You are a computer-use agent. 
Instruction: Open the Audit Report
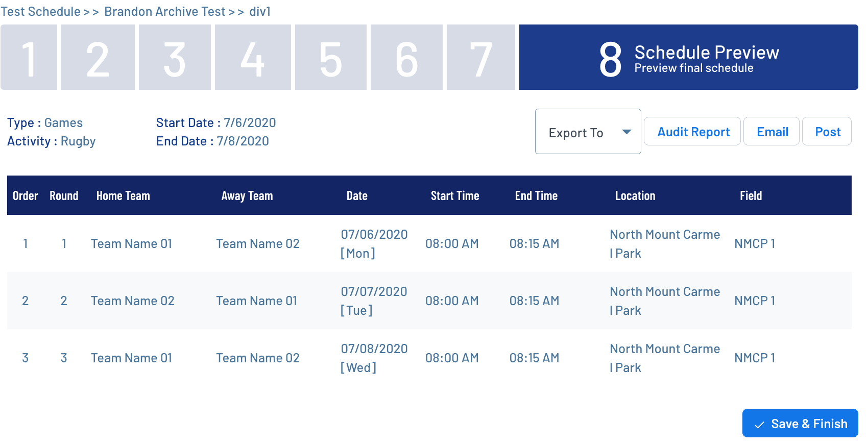point(692,132)
